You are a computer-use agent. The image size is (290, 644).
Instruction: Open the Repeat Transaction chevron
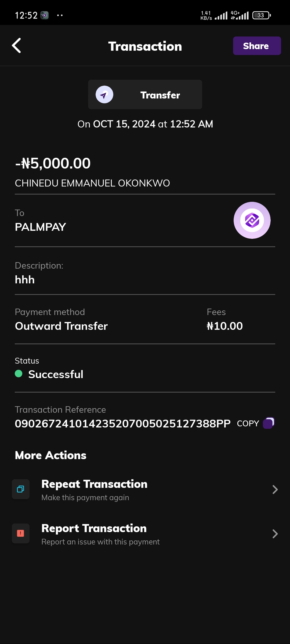point(275,489)
